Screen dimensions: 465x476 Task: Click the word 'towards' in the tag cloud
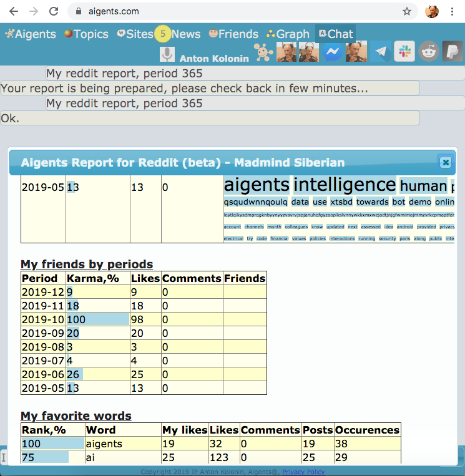(x=372, y=202)
